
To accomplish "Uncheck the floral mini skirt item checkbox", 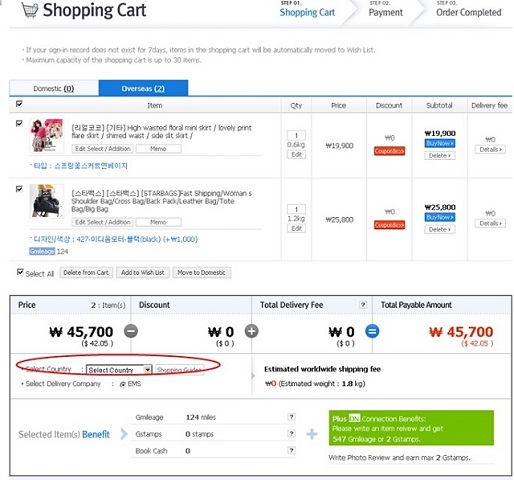I will point(19,123).
